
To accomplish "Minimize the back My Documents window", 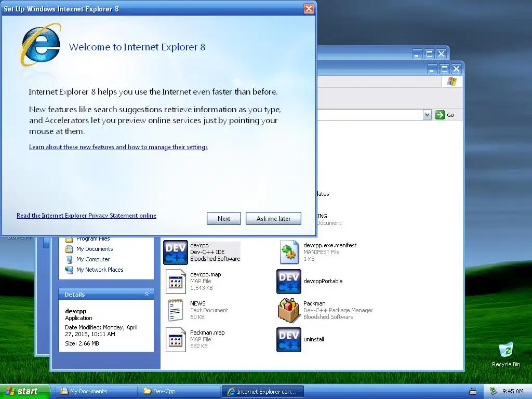I will click(x=417, y=54).
